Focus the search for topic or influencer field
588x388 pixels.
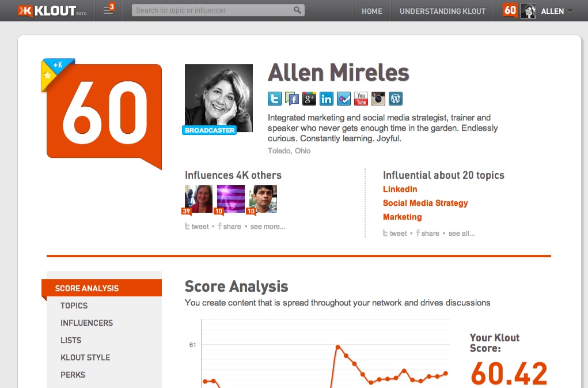point(218,10)
